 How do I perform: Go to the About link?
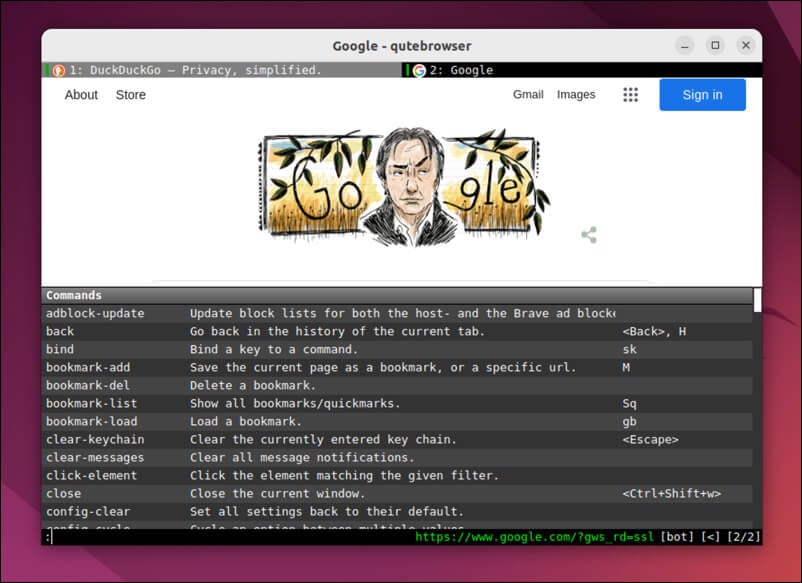click(81, 95)
